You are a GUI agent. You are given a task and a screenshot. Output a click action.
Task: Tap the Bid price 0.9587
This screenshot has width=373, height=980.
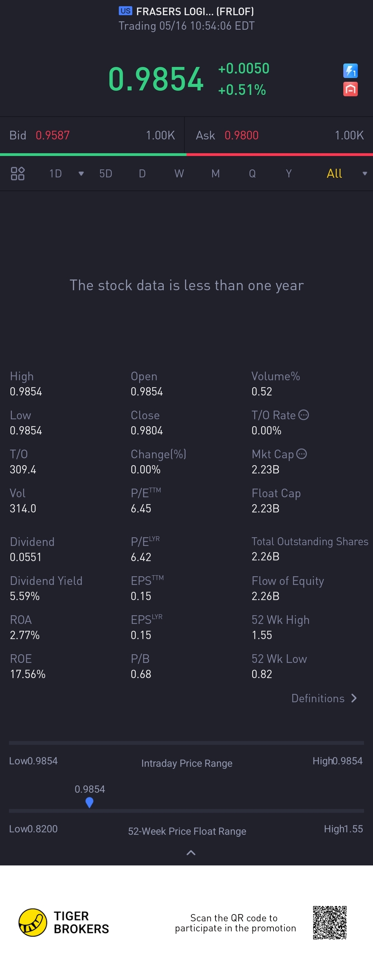pyautogui.click(x=52, y=135)
